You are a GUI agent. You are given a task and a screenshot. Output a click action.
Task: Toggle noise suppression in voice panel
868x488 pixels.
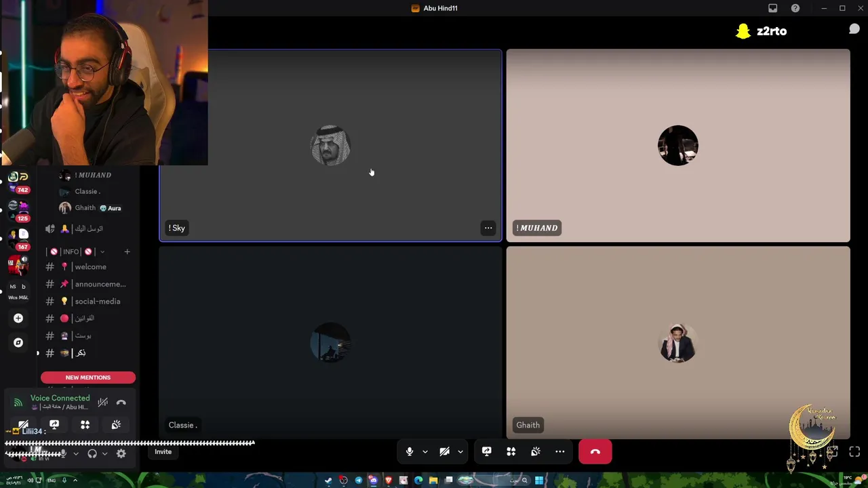(103, 403)
